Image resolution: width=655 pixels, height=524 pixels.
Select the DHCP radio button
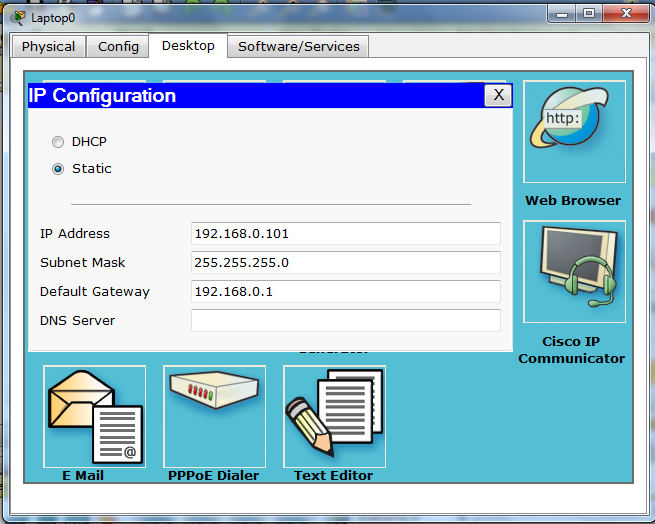pyautogui.click(x=58, y=142)
